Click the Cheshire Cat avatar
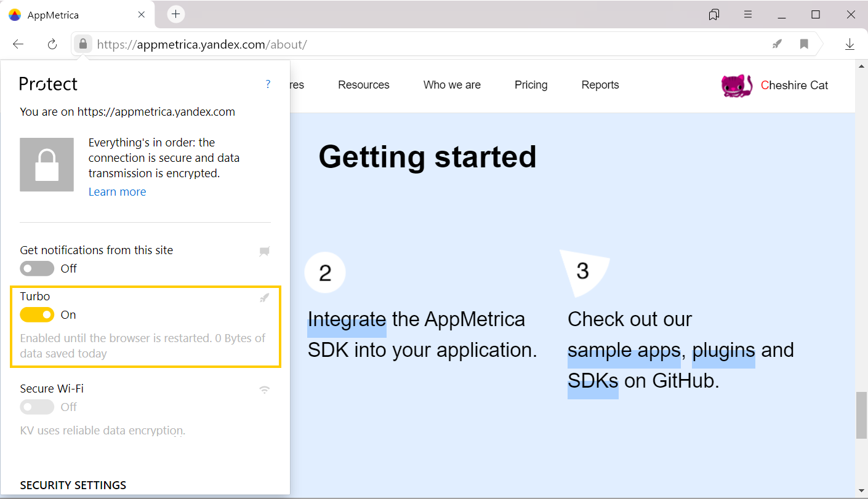Screen dimensions: 868x499 pos(737,86)
